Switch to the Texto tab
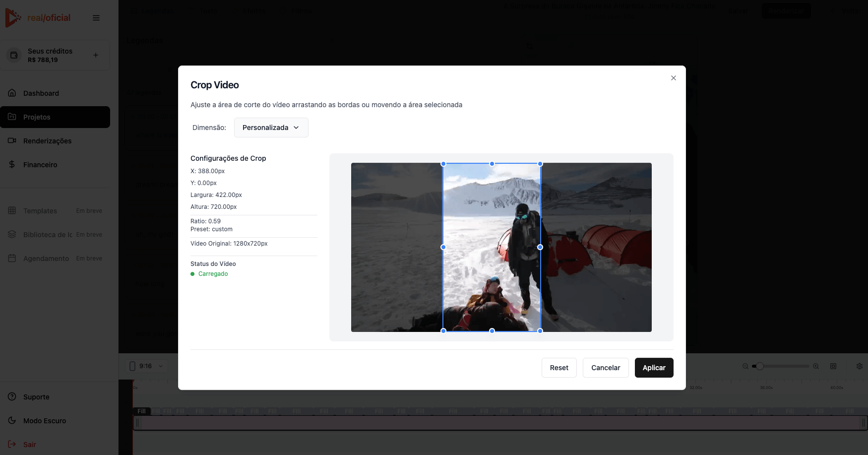The width and height of the screenshot is (868, 455). (203, 11)
